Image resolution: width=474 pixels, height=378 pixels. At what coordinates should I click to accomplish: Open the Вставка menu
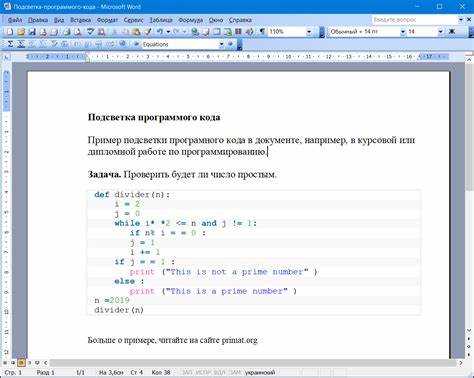pos(81,20)
